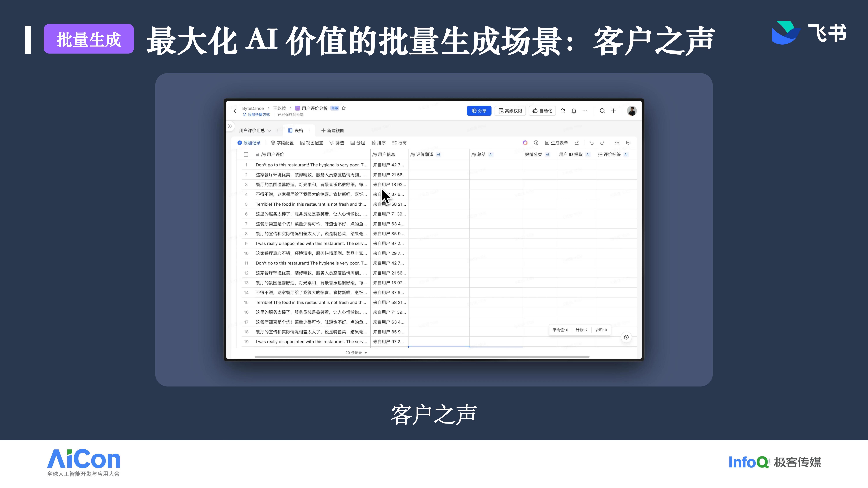This screenshot has width=868, height=488.
Task: Open the search magnifier icon
Action: [602, 111]
